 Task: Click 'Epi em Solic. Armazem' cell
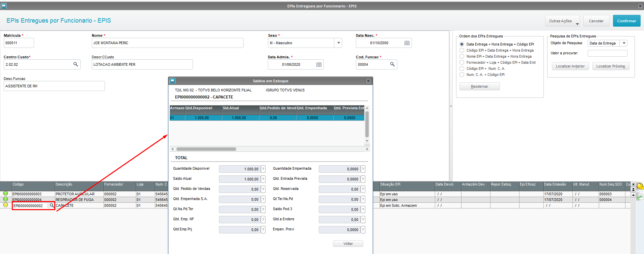407,205
